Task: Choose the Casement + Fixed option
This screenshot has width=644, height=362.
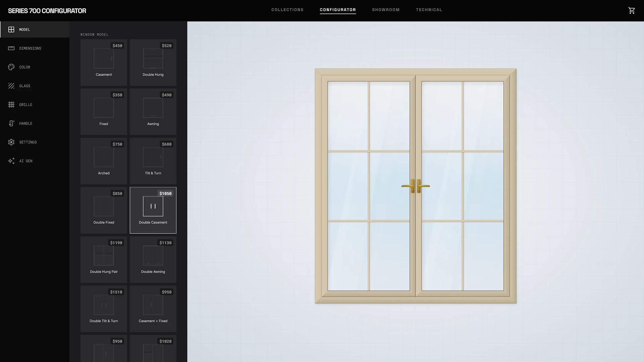Action: point(153,308)
